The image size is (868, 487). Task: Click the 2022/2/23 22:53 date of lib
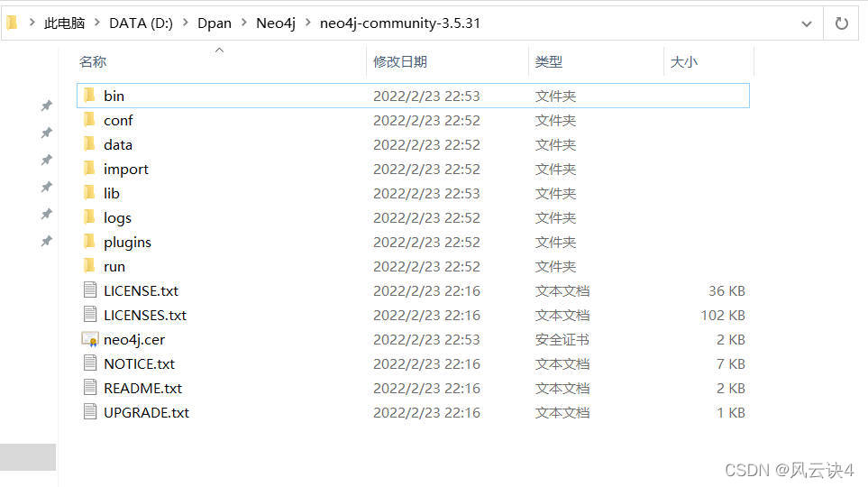point(427,193)
